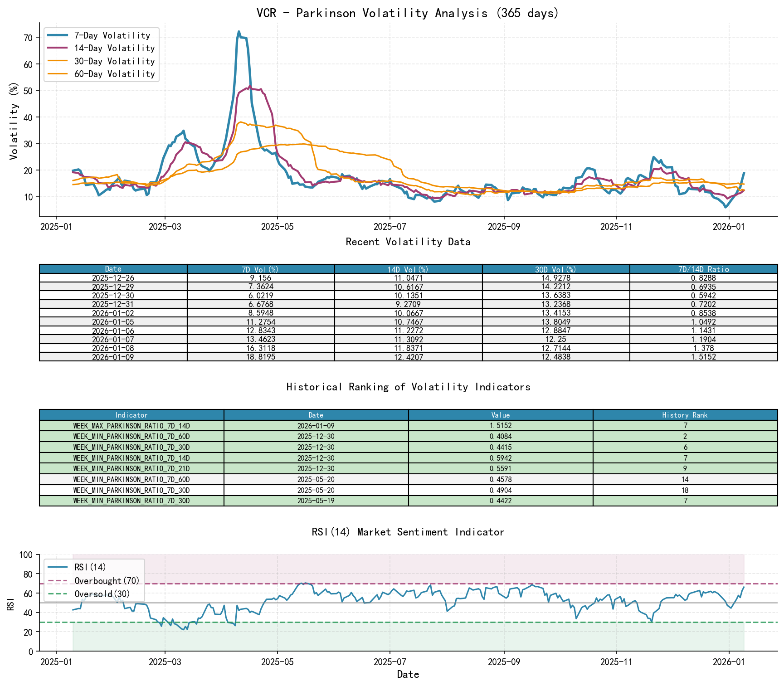Viewport: 784px width, 686px height.
Task: Click the 2026-01-09 row in the volatility table
Action: pos(113,357)
